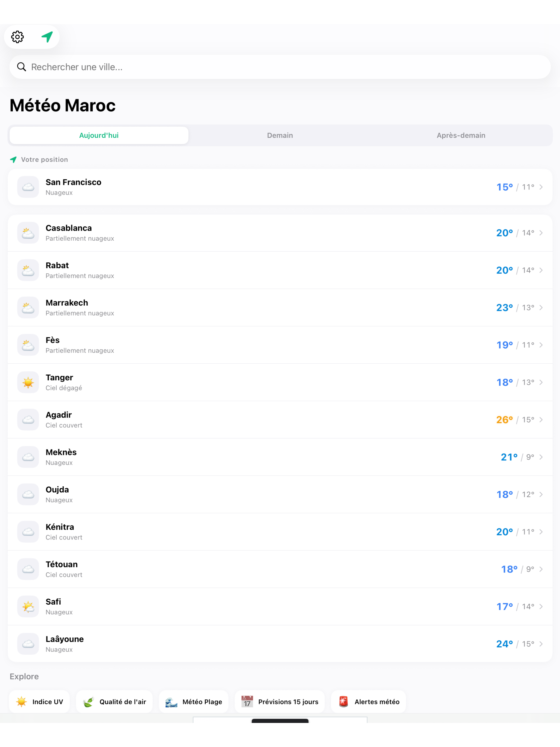Click Marrakech's 23° high temperature
The height and width of the screenshot is (747, 560).
pos(504,308)
